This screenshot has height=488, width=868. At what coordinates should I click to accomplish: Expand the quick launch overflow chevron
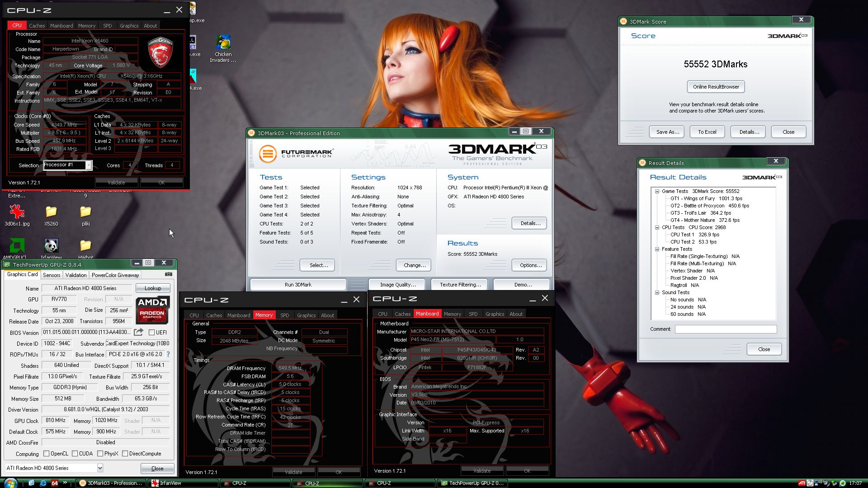[65, 482]
